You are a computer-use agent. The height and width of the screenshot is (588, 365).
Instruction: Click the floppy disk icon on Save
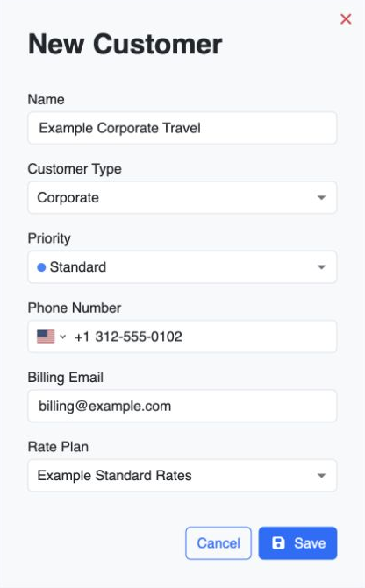tap(278, 542)
